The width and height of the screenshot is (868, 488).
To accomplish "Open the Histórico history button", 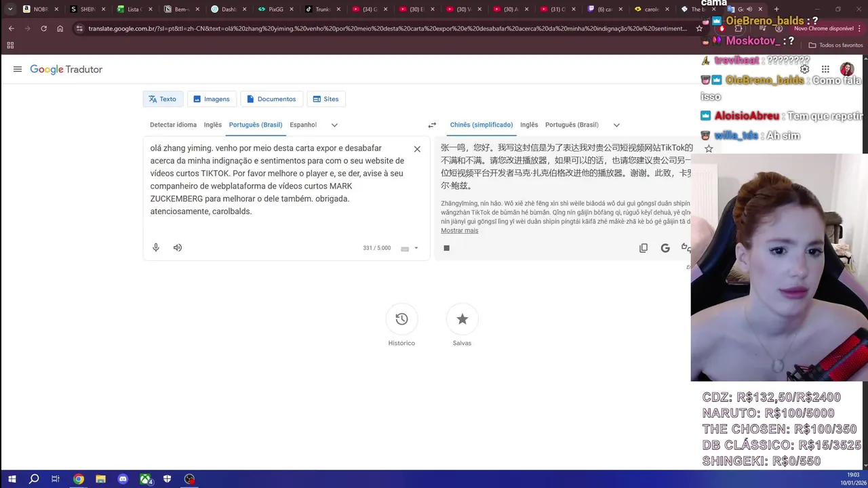I will pyautogui.click(x=401, y=319).
